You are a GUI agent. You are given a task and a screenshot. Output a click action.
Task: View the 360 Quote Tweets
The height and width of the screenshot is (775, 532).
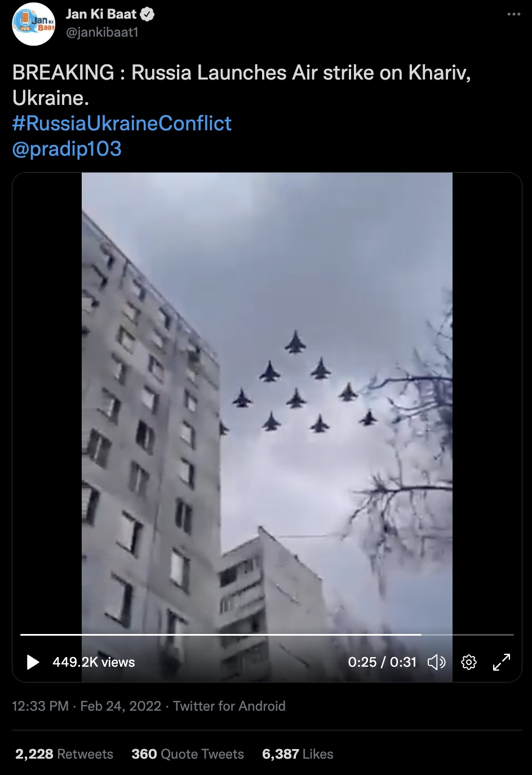pyautogui.click(x=188, y=754)
